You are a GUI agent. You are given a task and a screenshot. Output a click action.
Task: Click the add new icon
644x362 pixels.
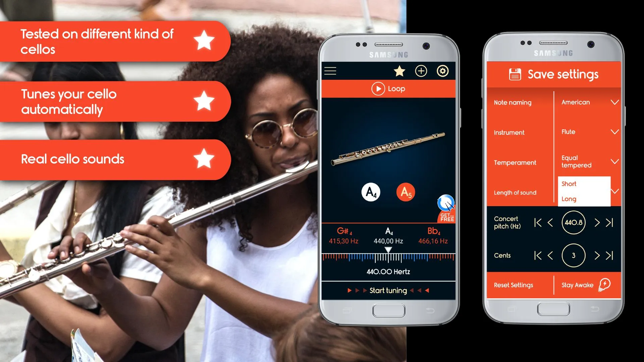point(420,70)
